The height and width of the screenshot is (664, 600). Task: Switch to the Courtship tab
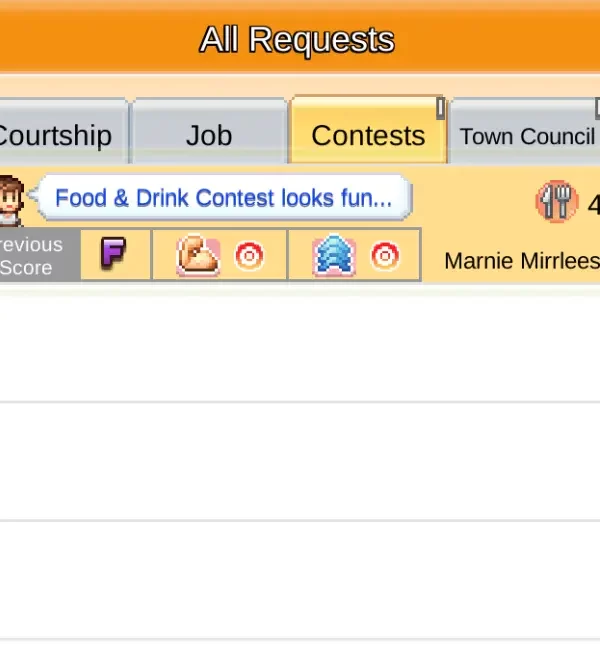[x=58, y=135]
